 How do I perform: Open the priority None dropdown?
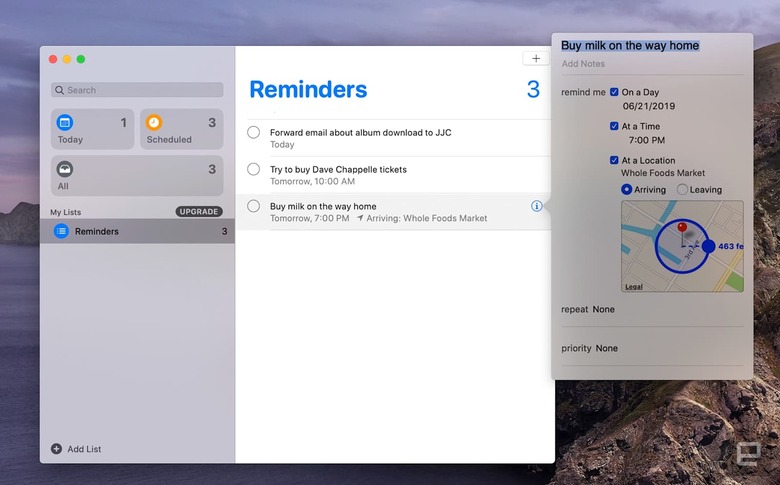[606, 348]
